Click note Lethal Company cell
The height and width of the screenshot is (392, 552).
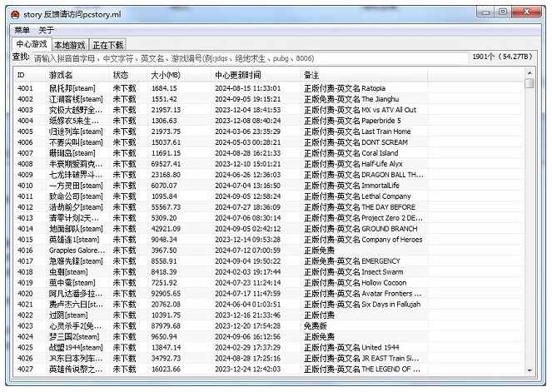coord(357,196)
